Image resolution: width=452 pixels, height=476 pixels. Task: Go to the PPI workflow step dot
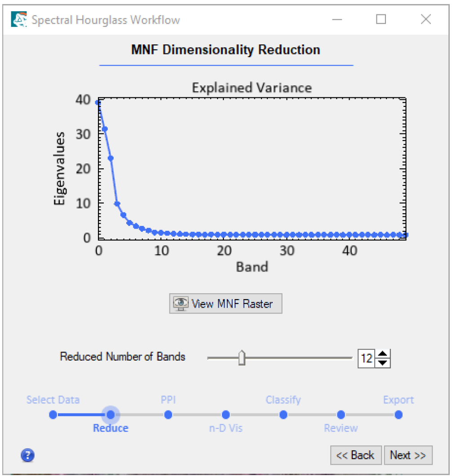pos(168,414)
